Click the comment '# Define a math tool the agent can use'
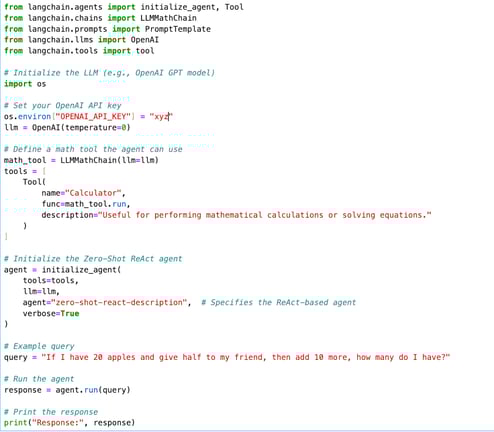This screenshot has height=432, width=494. click(x=93, y=149)
